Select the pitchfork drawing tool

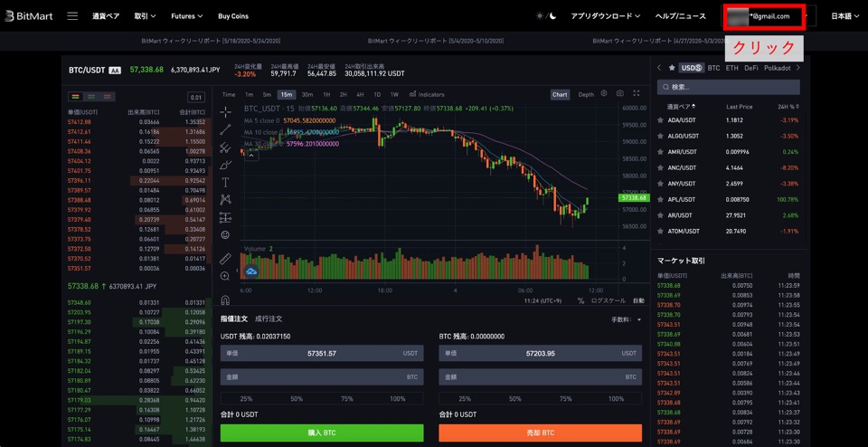226,147
